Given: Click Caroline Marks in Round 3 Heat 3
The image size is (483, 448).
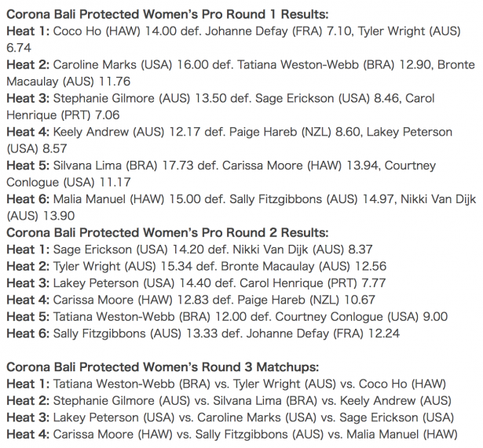Looking at the screenshot, I should point(239,417).
